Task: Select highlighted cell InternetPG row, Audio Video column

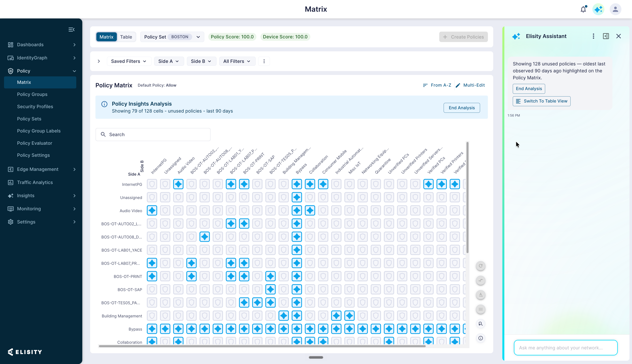Action: pyautogui.click(x=178, y=184)
